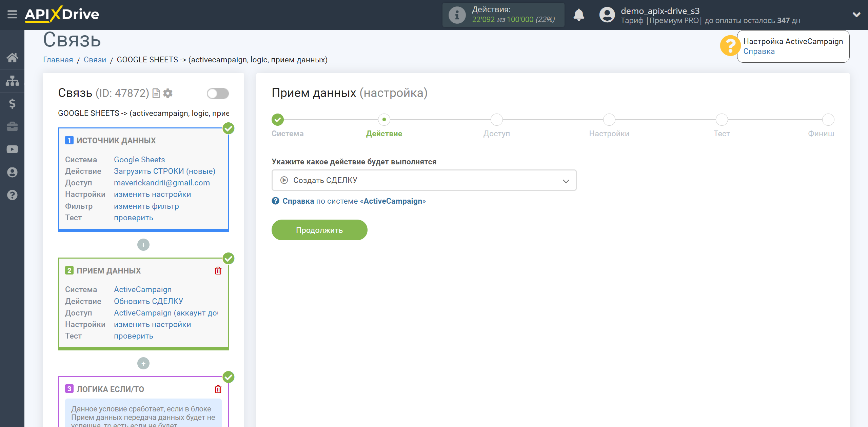Click изменить фильтр link
The height and width of the screenshot is (427, 868).
(x=146, y=206)
